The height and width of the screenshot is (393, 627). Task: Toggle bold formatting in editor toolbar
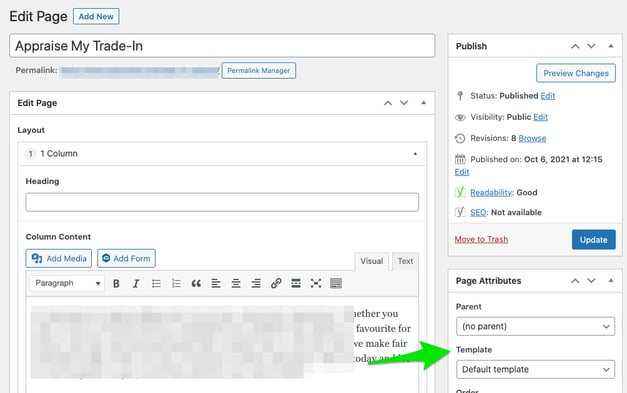(x=116, y=283)
